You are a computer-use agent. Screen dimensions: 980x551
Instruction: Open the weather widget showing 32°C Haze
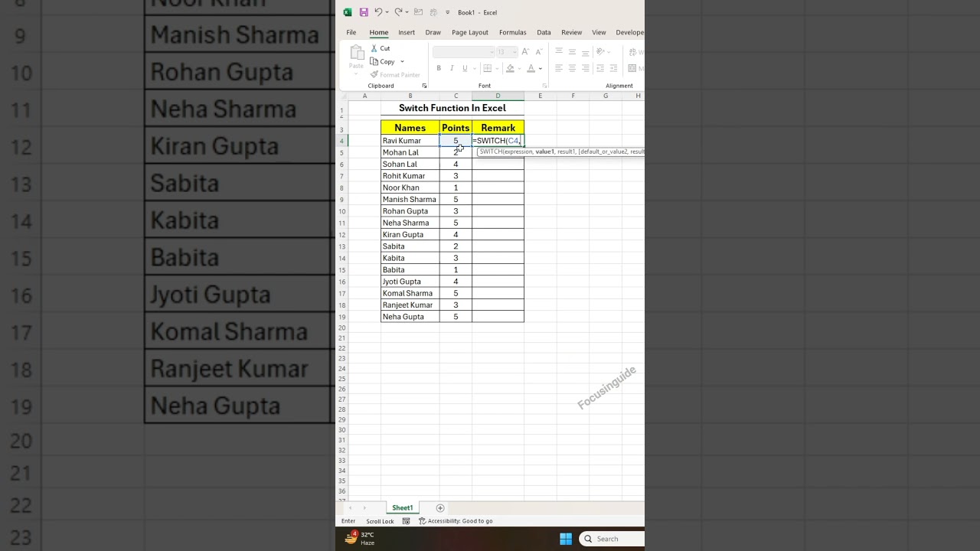coord(359,539)
